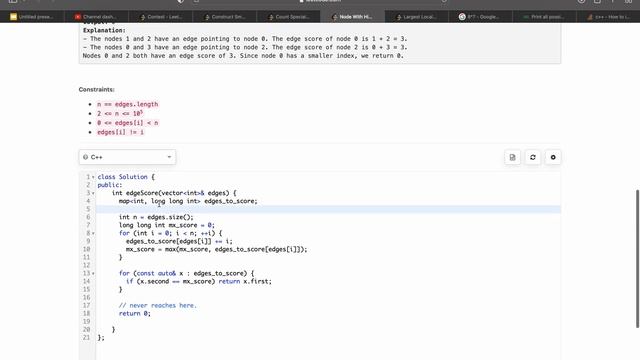Click the notes document icon above editor
The image size is (640, 360).
point(512,158)
